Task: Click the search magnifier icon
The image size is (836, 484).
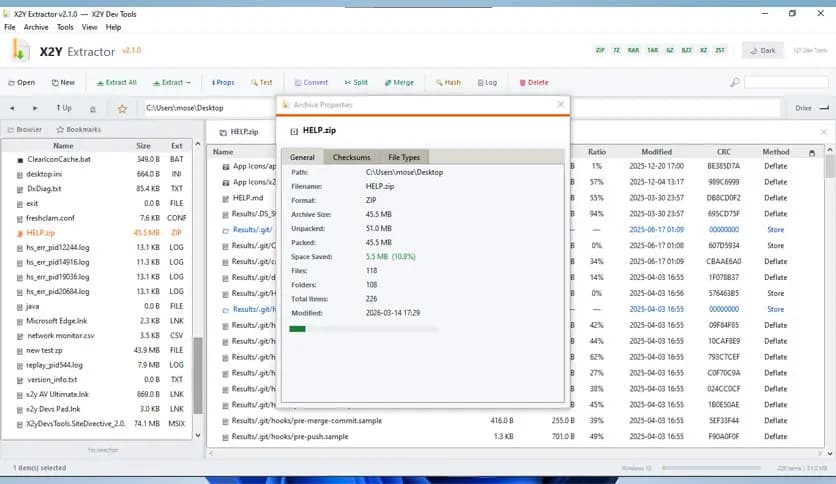Action: click(x=735, y=82)
